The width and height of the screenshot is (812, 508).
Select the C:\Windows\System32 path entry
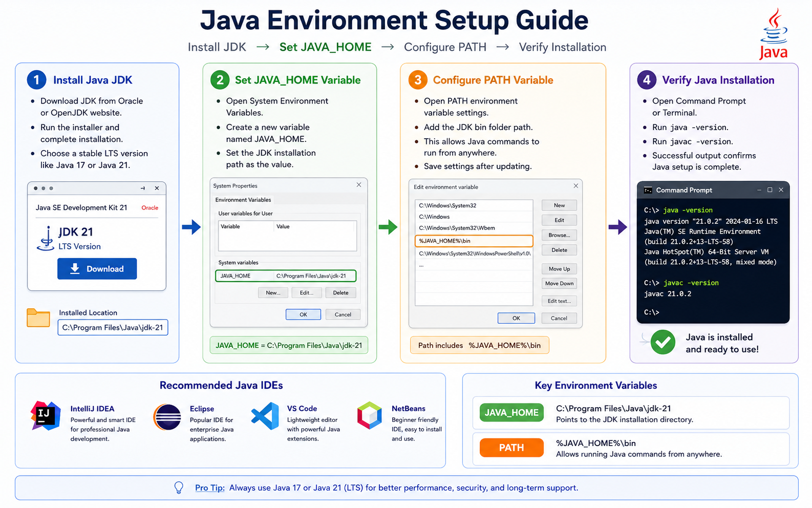474,205
